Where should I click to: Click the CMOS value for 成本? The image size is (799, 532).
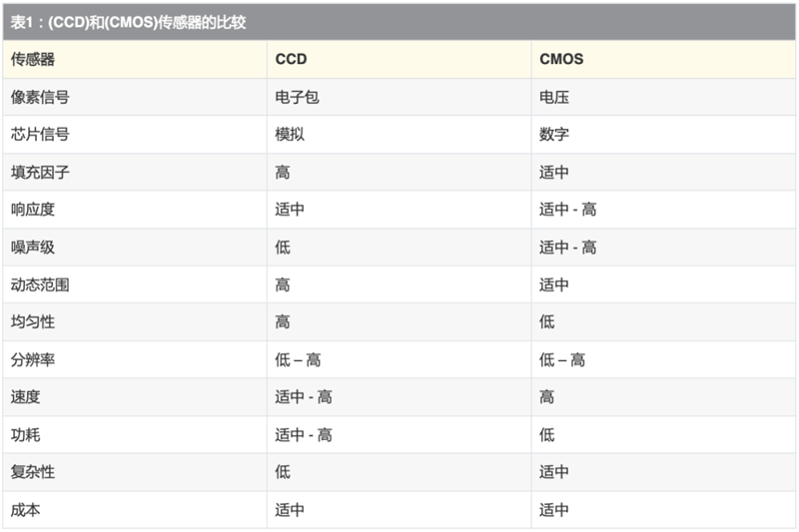coord(554,510)
